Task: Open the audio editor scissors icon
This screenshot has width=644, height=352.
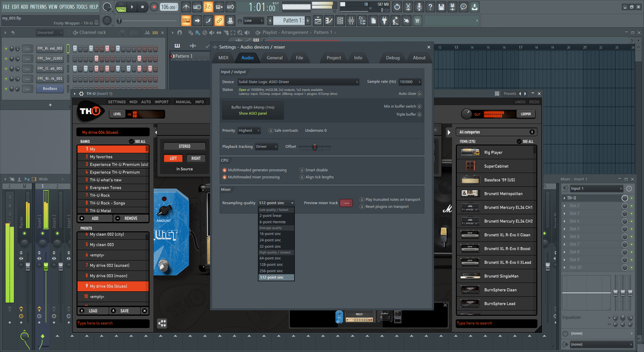Action: [408, 7]
